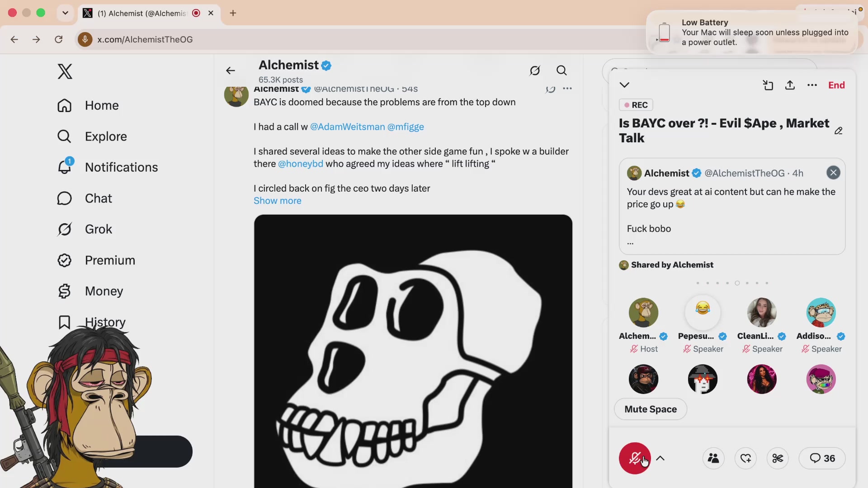Viewport: 868px width, 488px height.
Task: Expand microphone options with the up chevron
Action: coord(660,458)
